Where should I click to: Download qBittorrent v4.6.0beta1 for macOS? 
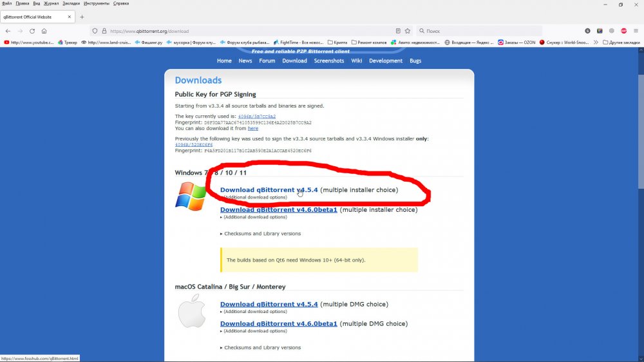coord(278,324)
